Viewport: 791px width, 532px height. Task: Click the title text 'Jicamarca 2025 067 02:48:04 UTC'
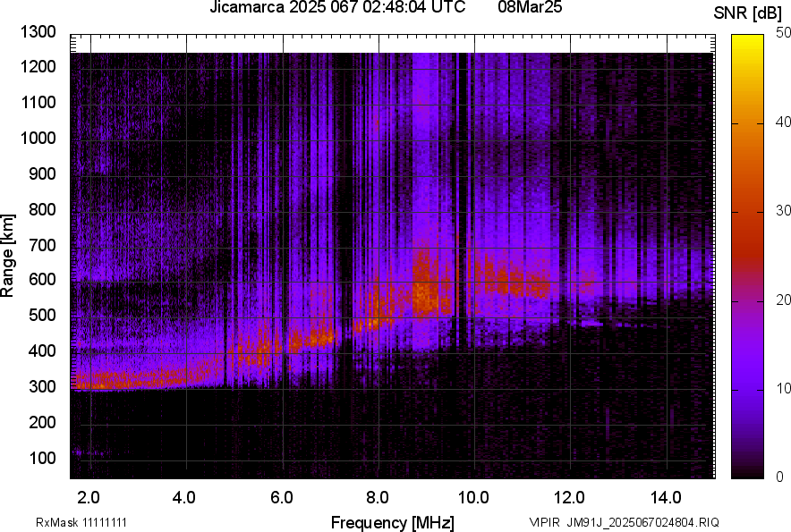tap(337, 7)
